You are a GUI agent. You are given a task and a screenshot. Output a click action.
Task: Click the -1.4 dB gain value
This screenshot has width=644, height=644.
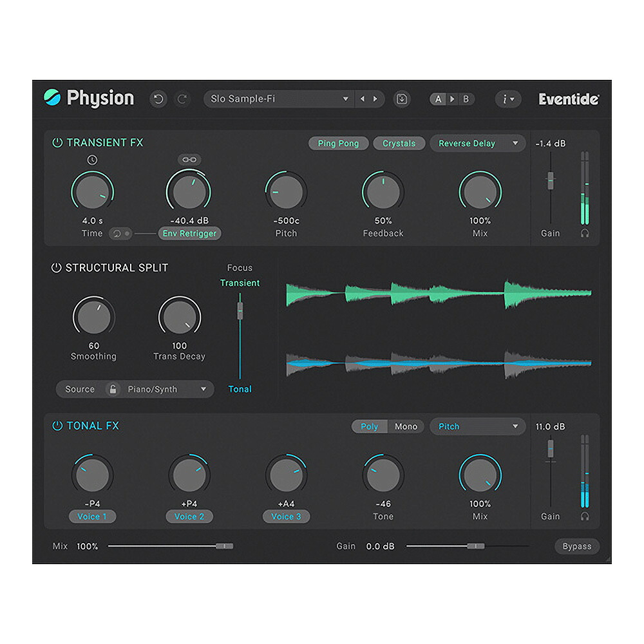pos(551,144)
